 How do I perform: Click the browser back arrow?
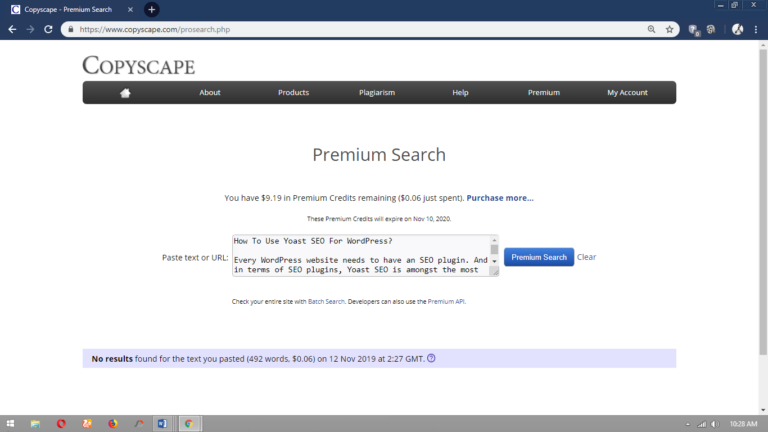[x=12, y=30]
